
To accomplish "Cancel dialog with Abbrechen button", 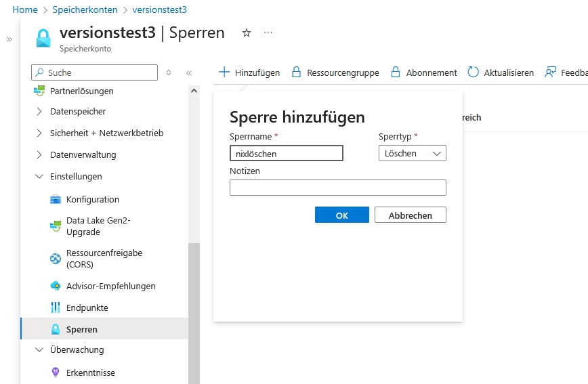I will [x=410, y=215].
